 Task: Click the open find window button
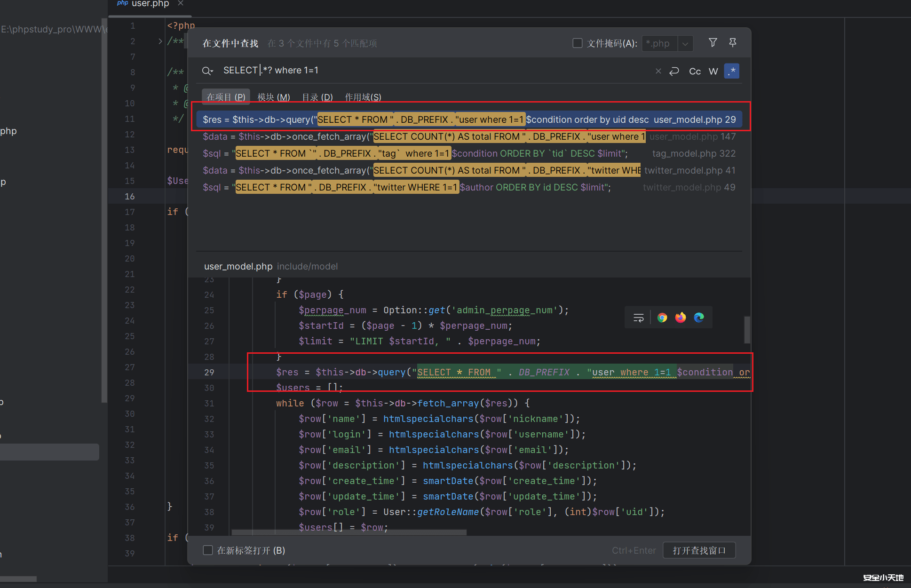(x=699, y=550)
